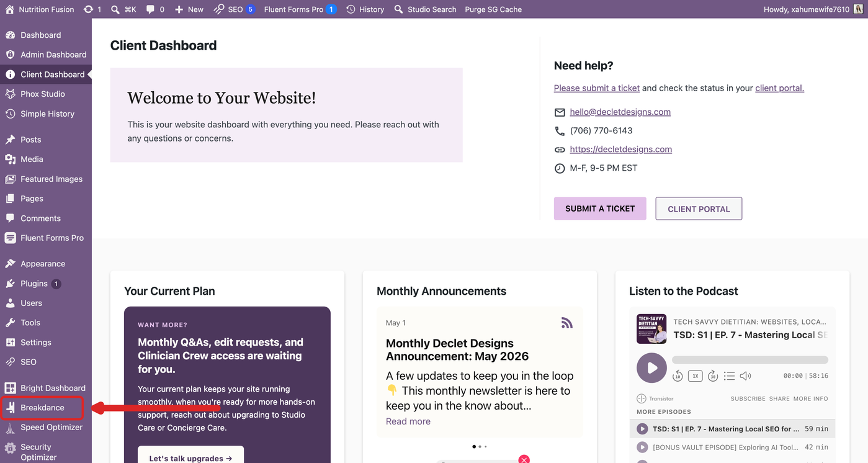Toggle the episode list icon in player

pos(730,375)
